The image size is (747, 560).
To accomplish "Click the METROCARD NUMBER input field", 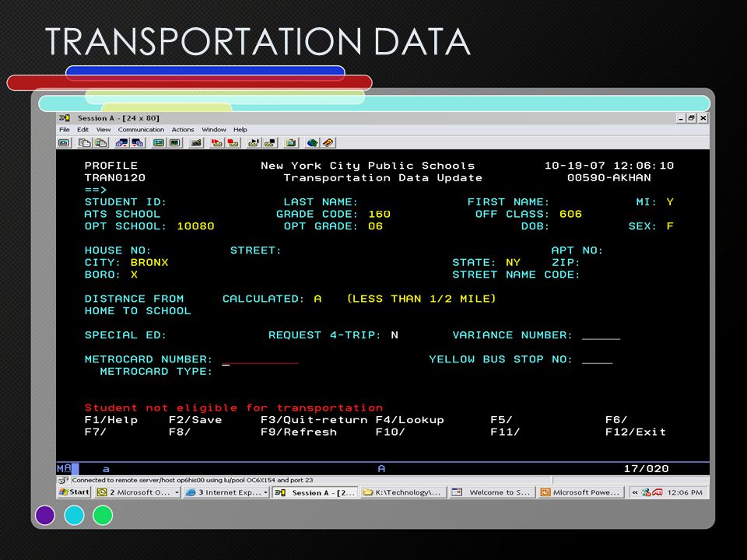I will coord(261,359).
